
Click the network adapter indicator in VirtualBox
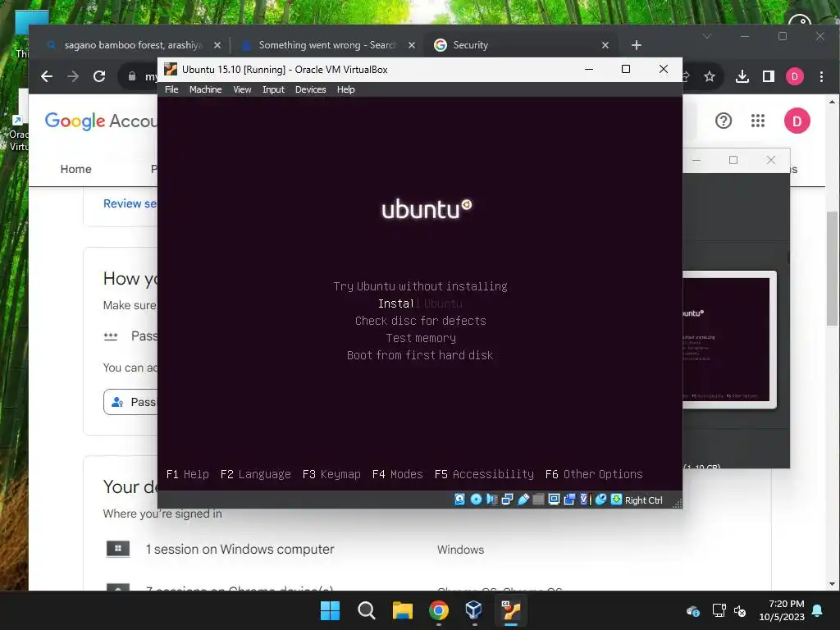[507, 500]
